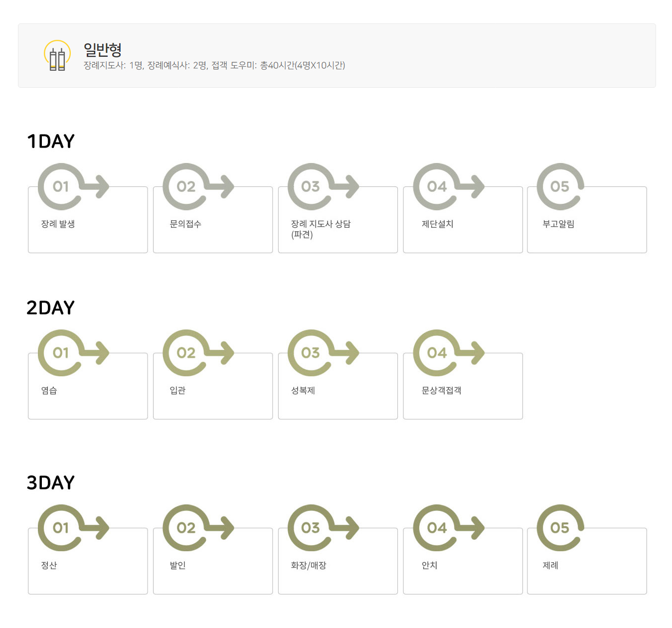
Task: Click the candle icon beside 일반형
Action: click(x=57, y=56)
